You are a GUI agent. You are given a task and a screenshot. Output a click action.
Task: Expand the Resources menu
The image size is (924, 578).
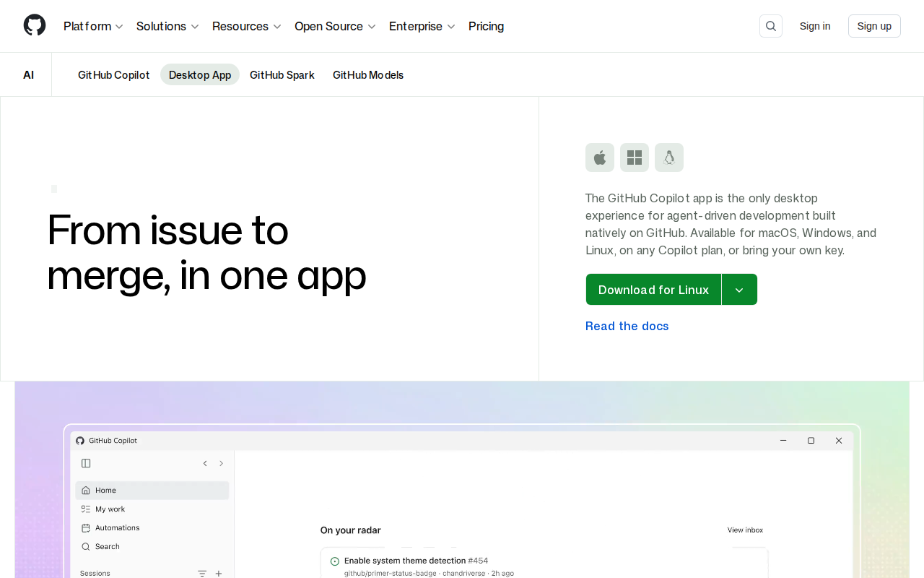coord(247,26)
